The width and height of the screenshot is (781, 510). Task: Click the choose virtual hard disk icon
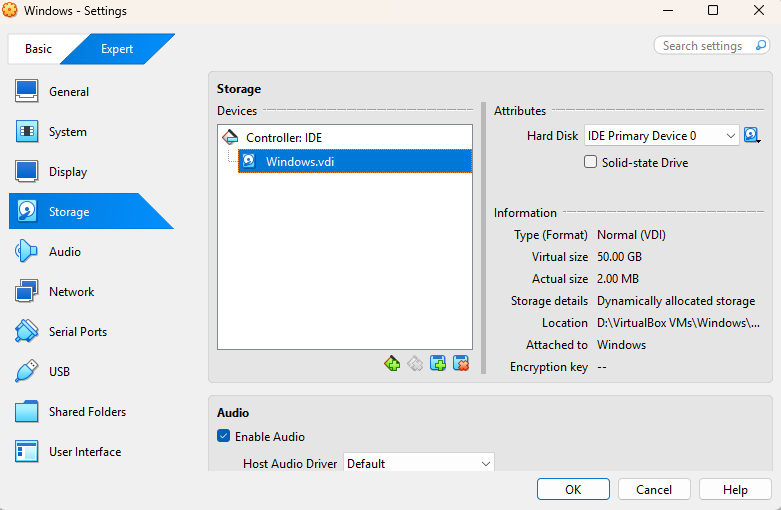[752, 135]
